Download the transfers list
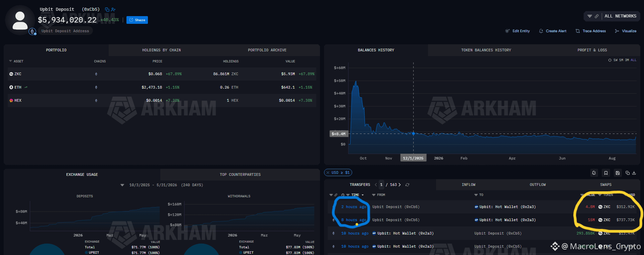The width and height of the screenshot is (644, 255). point(634,173)
